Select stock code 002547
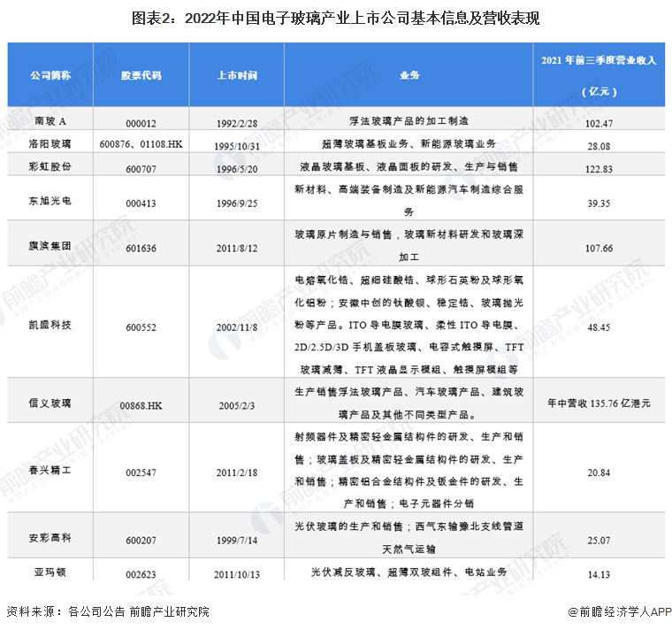This screenshot has height=630, width=672. point(141,472)
